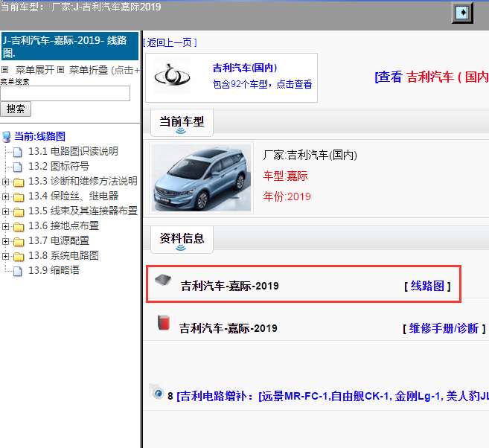
Task: Click the document icon for 13.1 电路图识读说明
Action: 18,152
